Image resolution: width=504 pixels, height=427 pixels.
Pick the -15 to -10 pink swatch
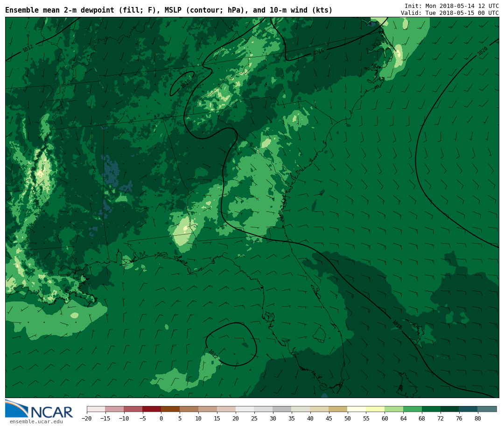(115, 409)
